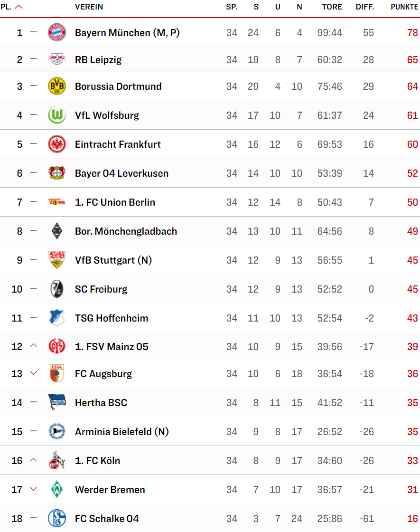The image size is (420, 532).
Task: Click the VEREIN column header
Action: 89,7
